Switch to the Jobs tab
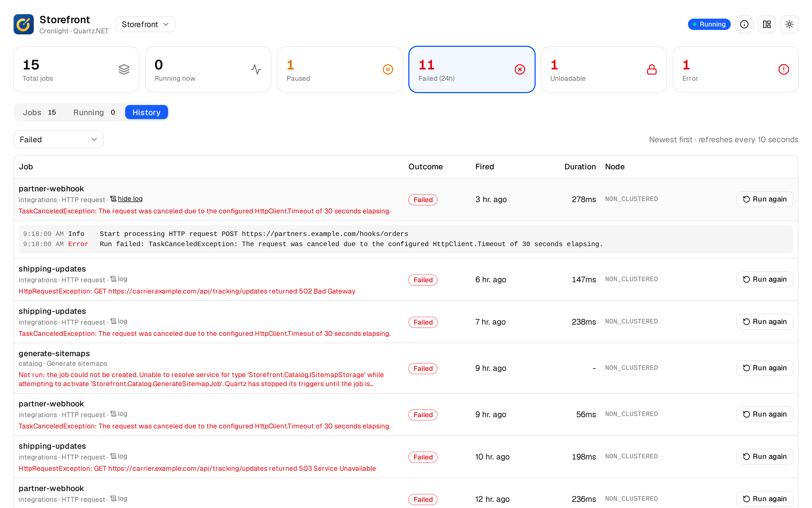The image size is (812, 508). tap(39, 112)
